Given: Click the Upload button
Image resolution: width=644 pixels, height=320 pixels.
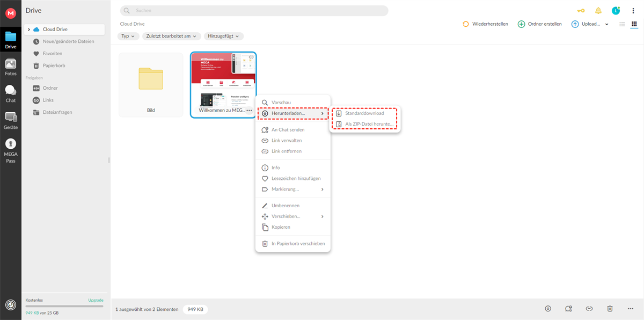Looking at the screenshot, I should (586, 24).
